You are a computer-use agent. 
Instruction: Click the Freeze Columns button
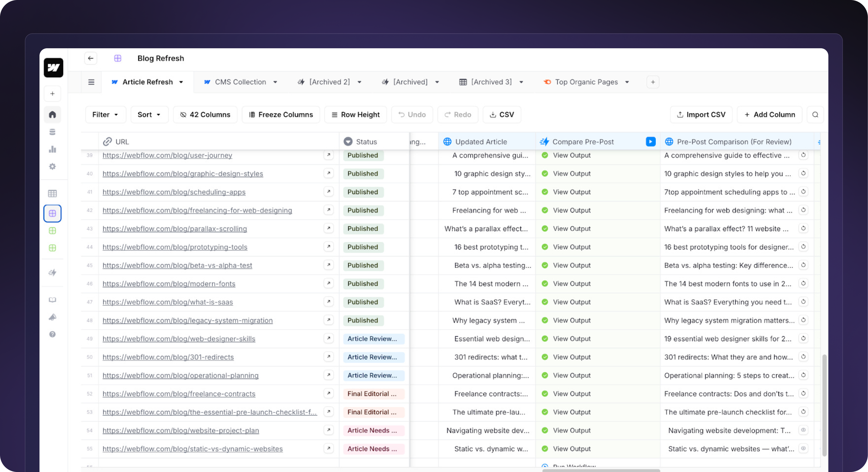281,115
